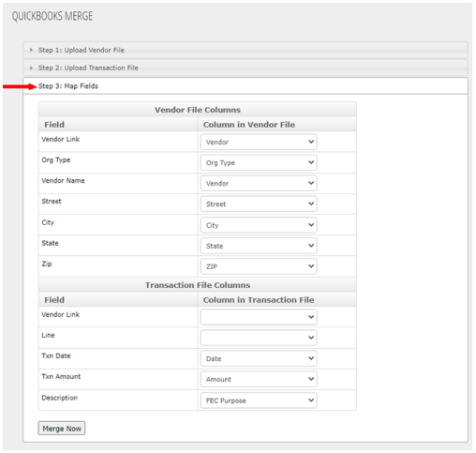This screenshot has height=453, width=476.
Task: Click the Description field label
Action: [60, 398]
